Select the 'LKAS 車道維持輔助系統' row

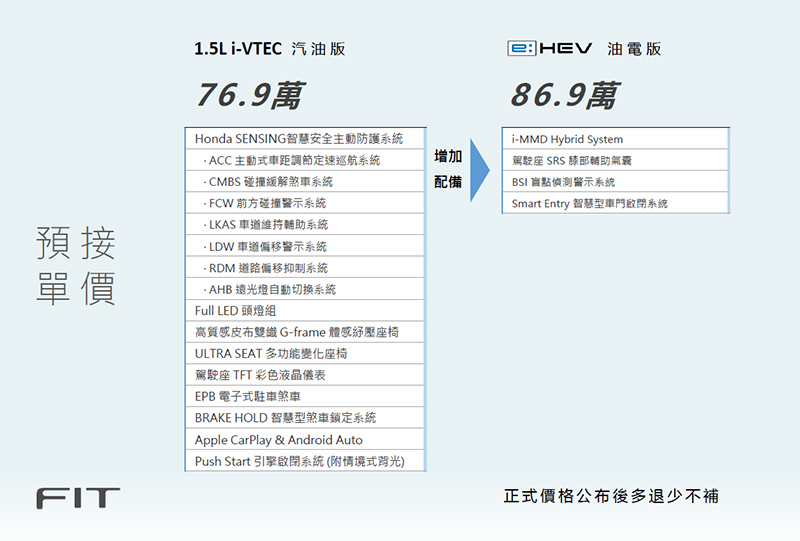coord(305,225)
